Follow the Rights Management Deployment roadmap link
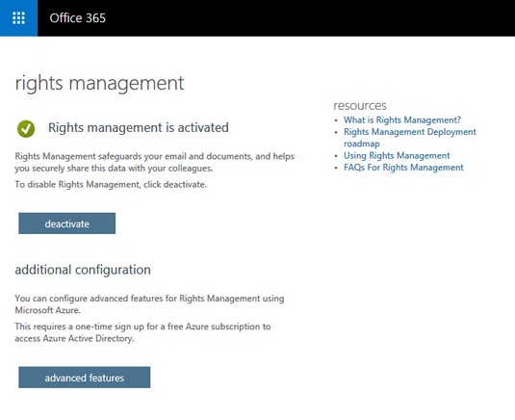The width and height of the screenshot is (515, 420). pos(410,138)
